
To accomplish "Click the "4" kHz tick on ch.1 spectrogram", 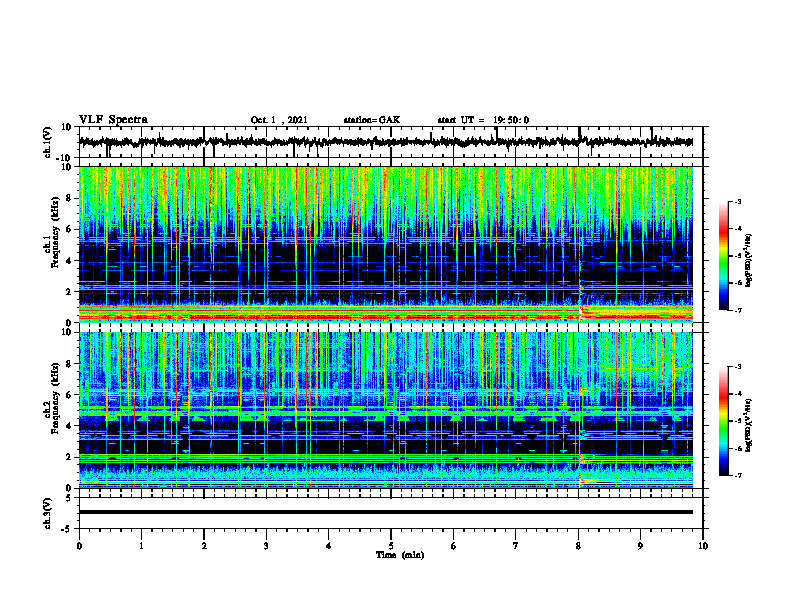I will click(69, 261).
